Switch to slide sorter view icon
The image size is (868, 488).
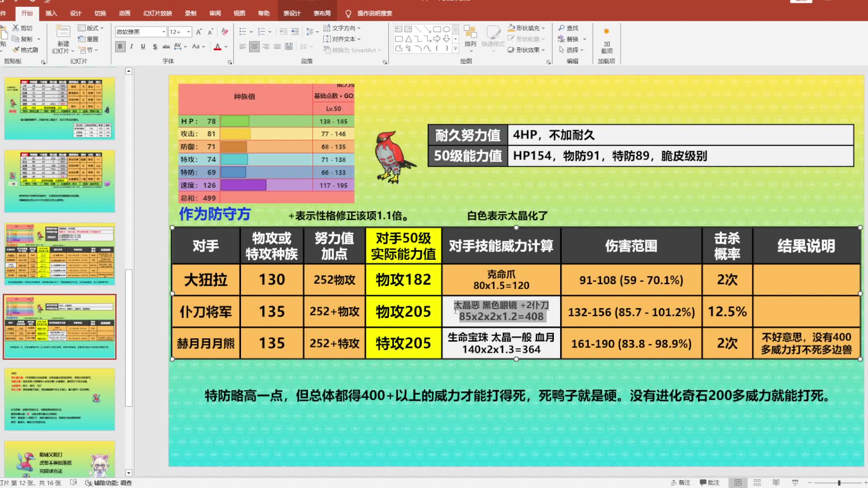coord(757,483)
